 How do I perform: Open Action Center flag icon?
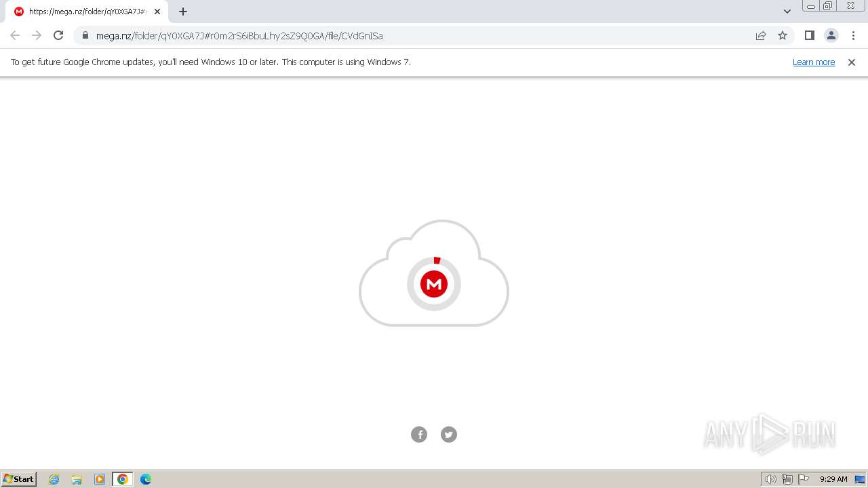[804, 479]
